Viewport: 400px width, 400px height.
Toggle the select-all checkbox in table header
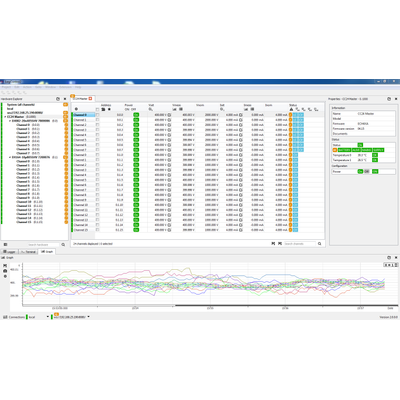[x=97, y=109]
